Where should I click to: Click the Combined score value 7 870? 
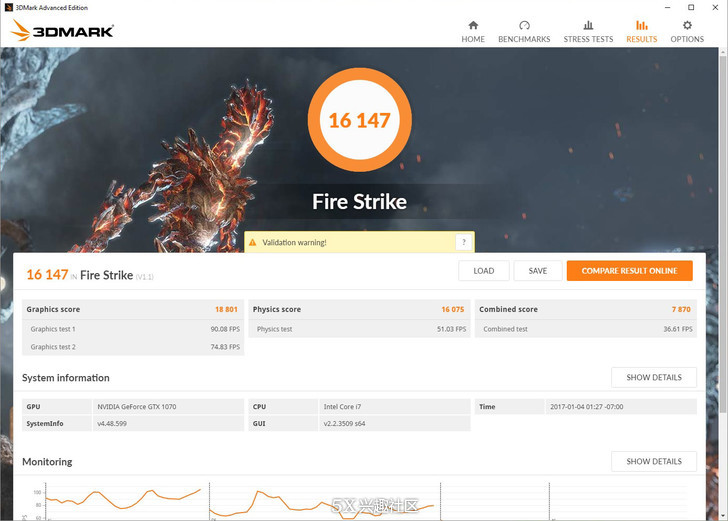tap(681, 309)
